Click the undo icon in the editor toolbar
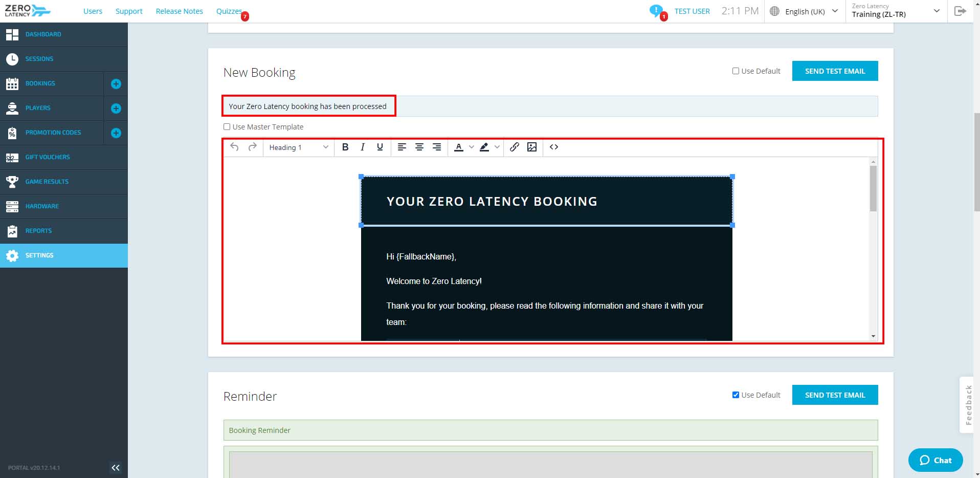Screen dimensions: 980x478 pyautogui.click(x=234, y=147)
